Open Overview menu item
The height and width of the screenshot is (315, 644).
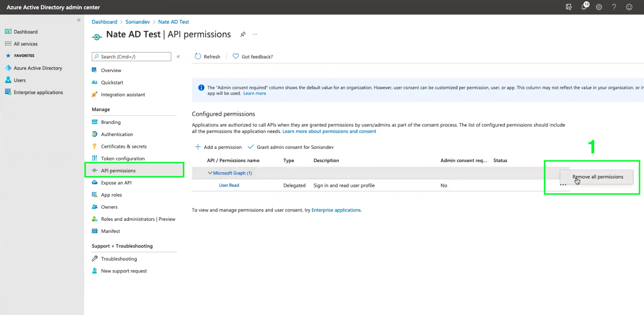point(111,70)
